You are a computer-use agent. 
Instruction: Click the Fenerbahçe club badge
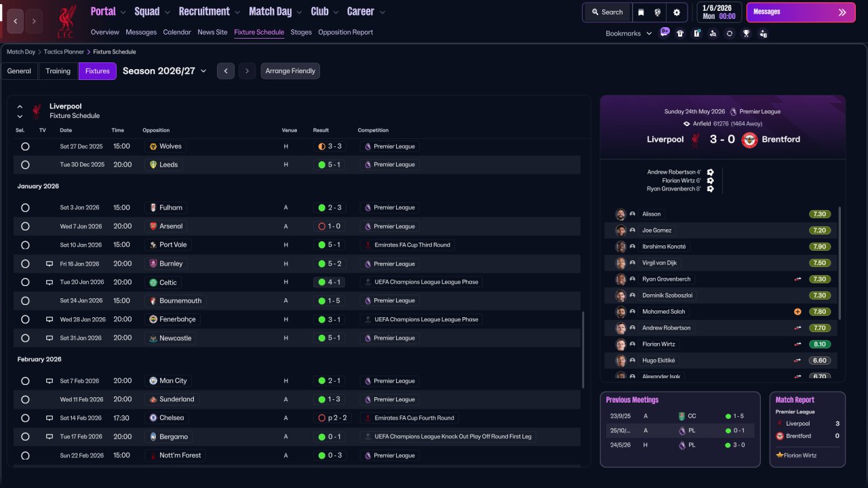tap(153, 319)
